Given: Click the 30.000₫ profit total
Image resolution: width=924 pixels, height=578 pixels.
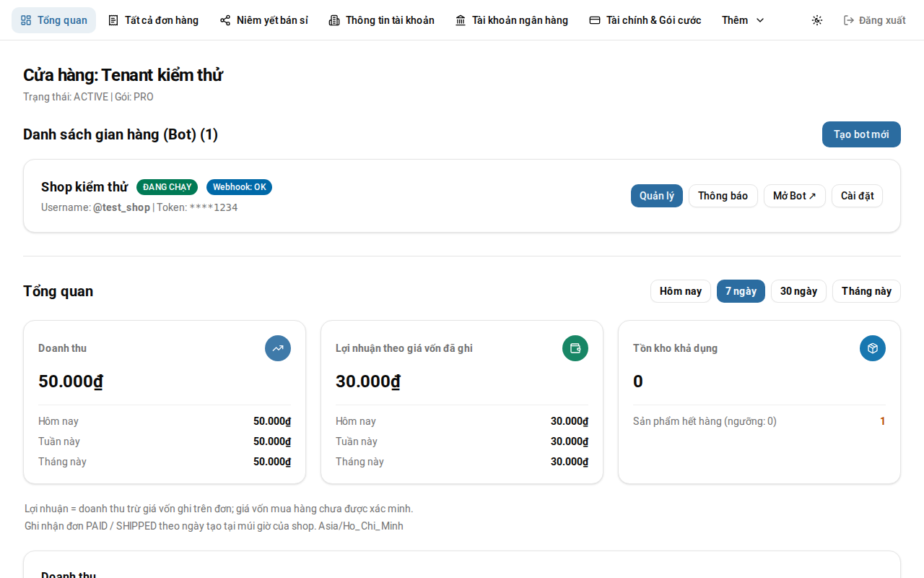Looking at the screenshot, I should (368, 381).
